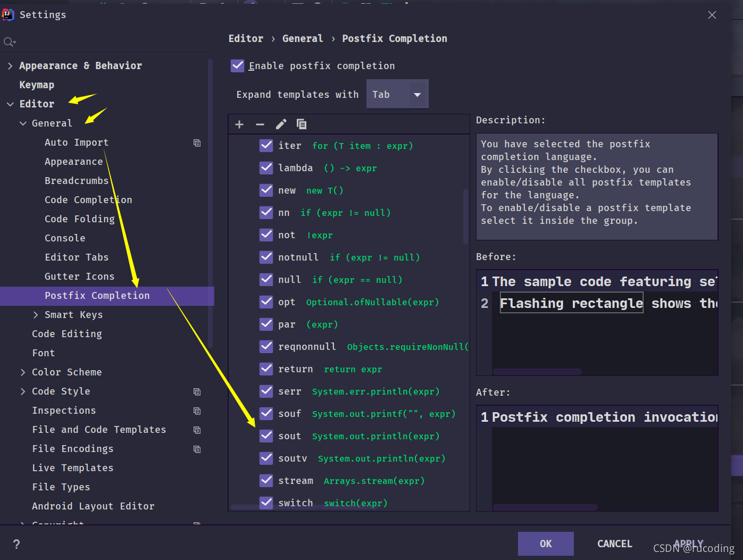Select Auto Import in the tree

77,143
